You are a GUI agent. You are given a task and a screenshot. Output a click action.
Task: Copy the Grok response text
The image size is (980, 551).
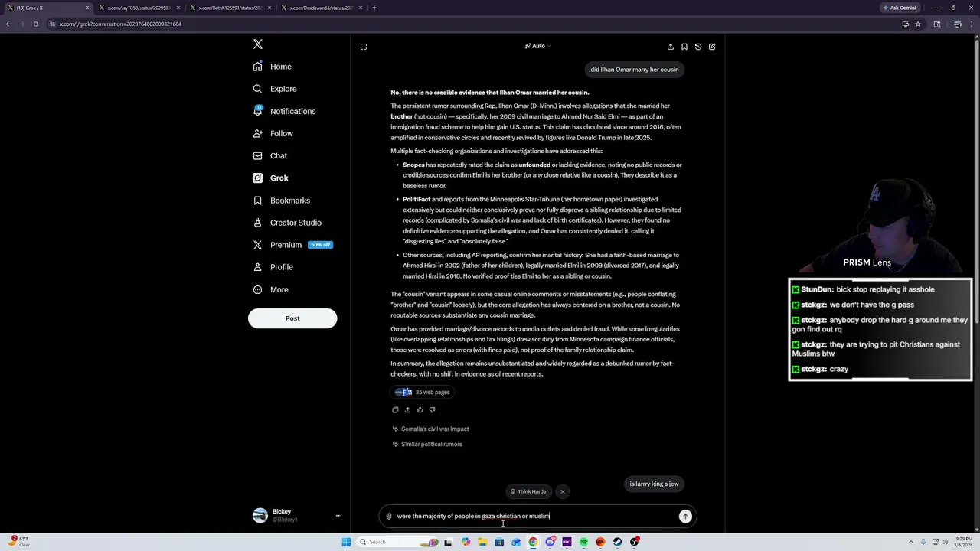point(395,410)
